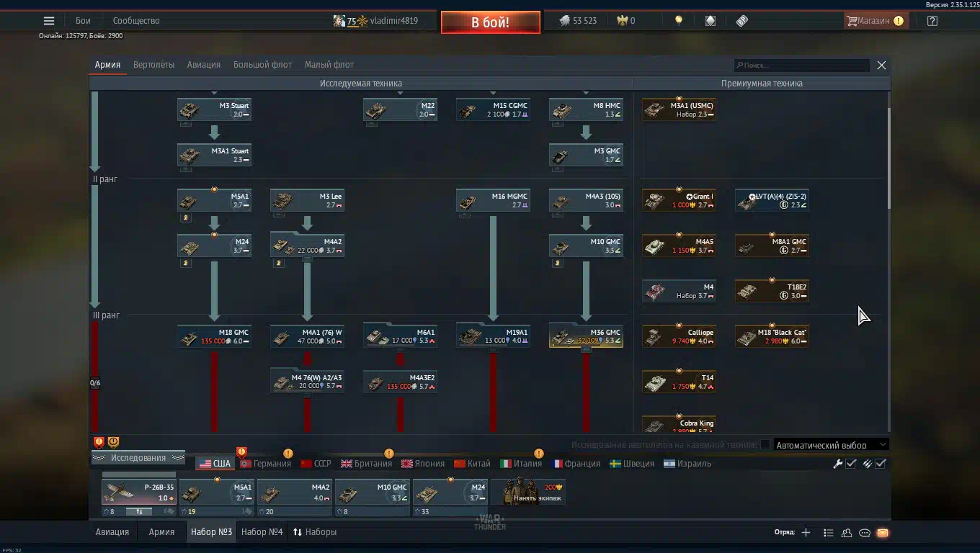Open the 'Наборы' presets dropdown

pos(315,532)
